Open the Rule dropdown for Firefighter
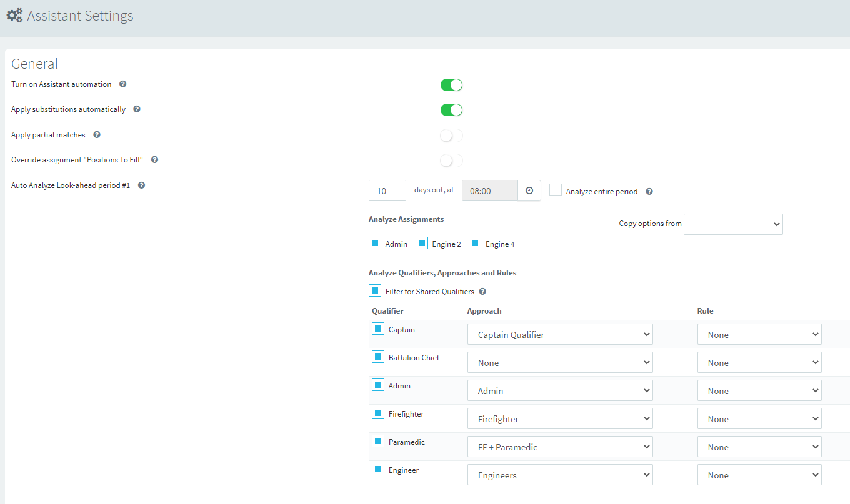 click(x=759, y=418)
